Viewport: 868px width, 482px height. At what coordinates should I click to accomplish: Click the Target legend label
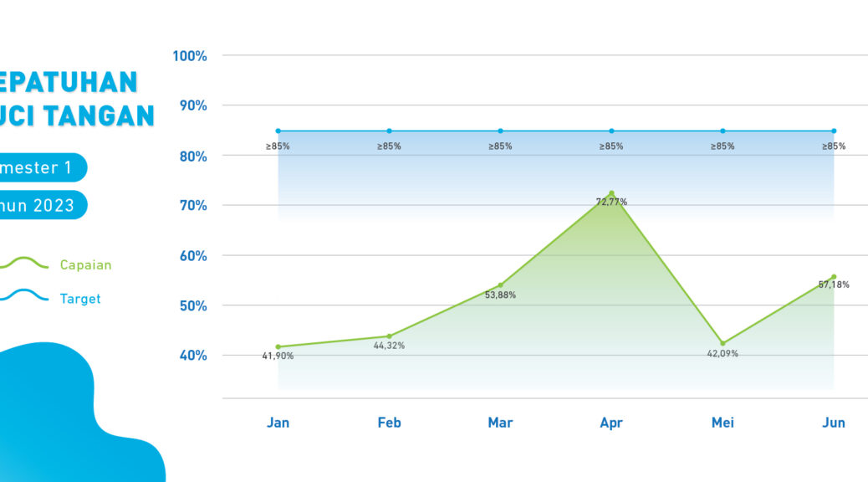pos(80,299)
